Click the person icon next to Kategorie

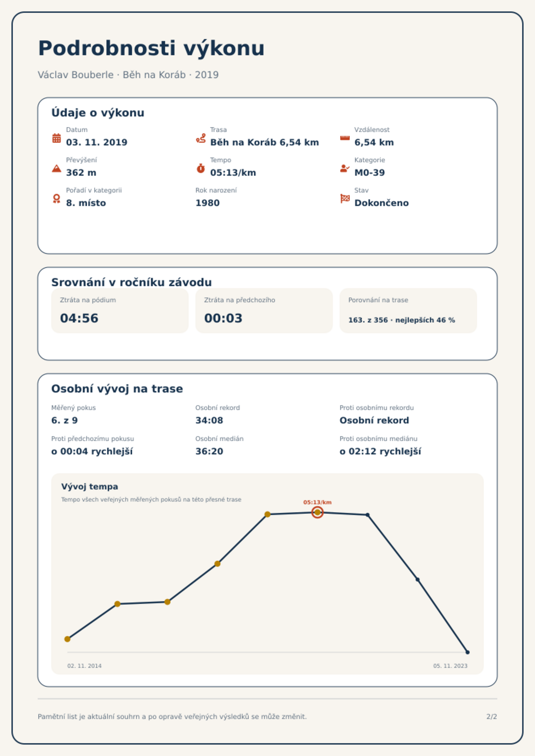pos(345,168)
